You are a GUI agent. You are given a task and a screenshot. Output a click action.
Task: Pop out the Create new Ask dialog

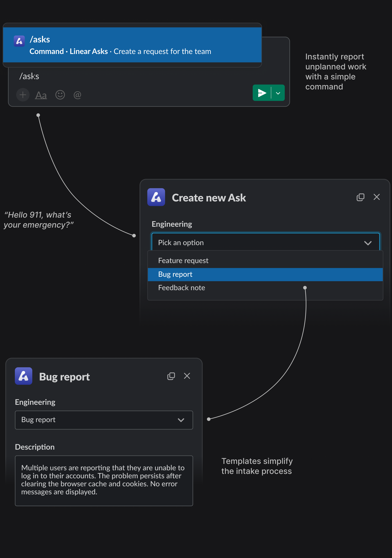tap(360, 197)
